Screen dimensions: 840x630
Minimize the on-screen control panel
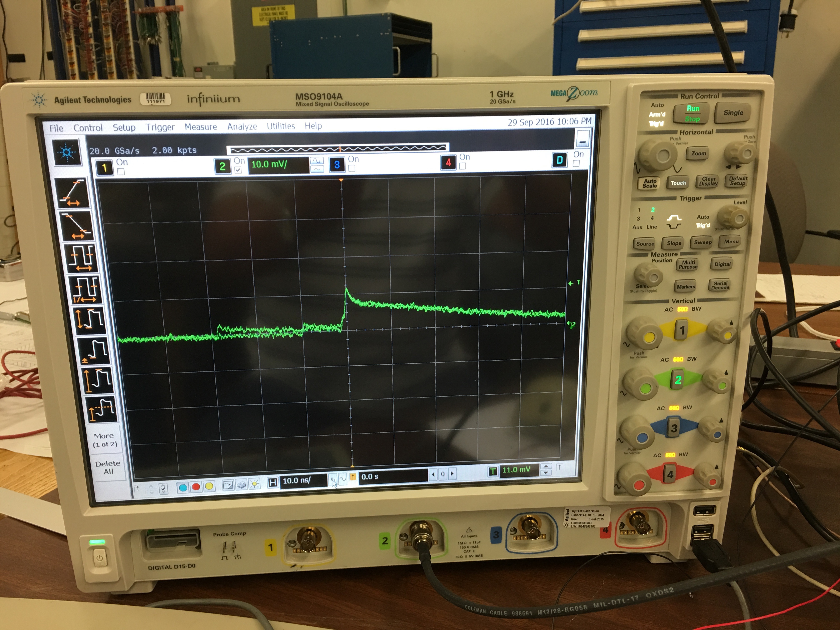(582, 139)
